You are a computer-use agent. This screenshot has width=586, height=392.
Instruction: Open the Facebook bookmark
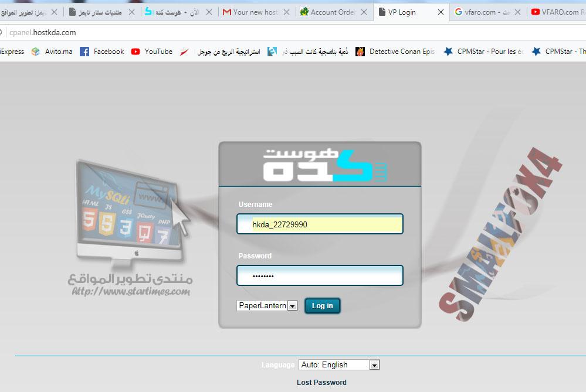point(101,52)
